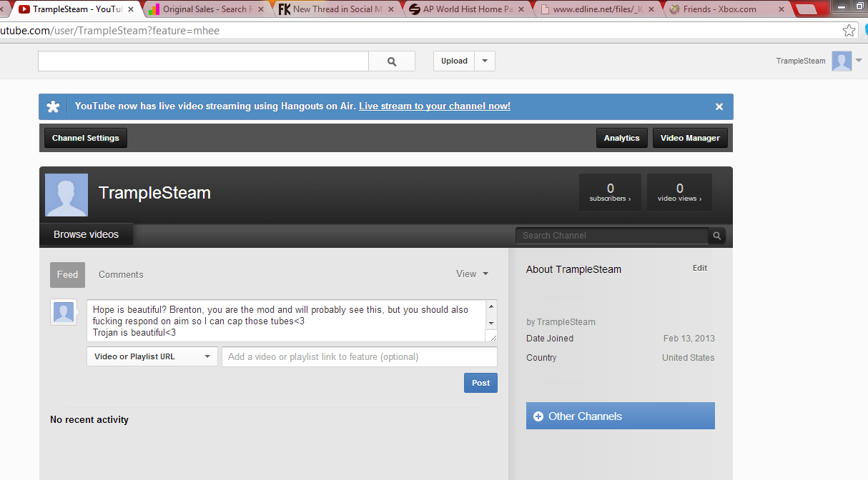Image resolution: width=868 pixels, height=480 pixels.
Task: Click scroll up arrow in post textbox
Action: tap(491, 306)
